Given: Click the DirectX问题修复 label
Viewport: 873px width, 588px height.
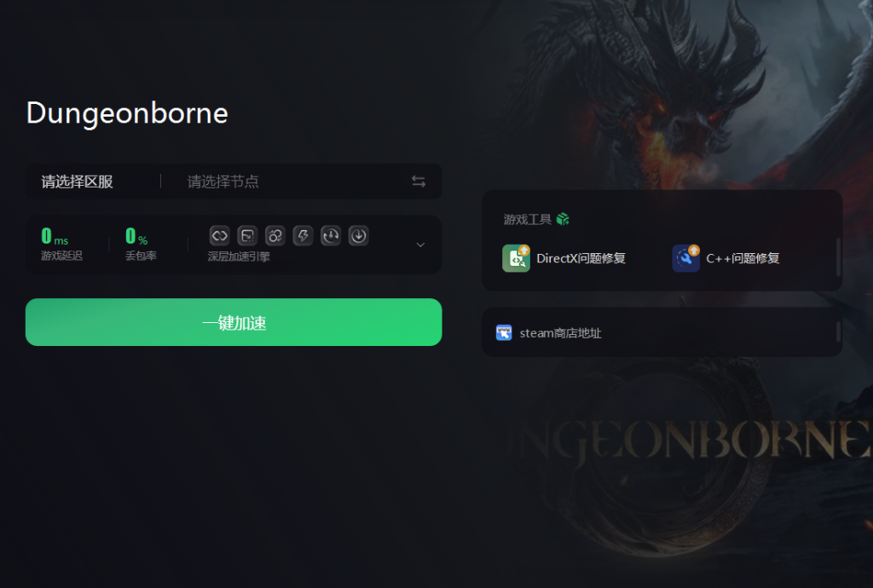Looking at the screenshot, I should pyautogui.click(x=581, y=258).
